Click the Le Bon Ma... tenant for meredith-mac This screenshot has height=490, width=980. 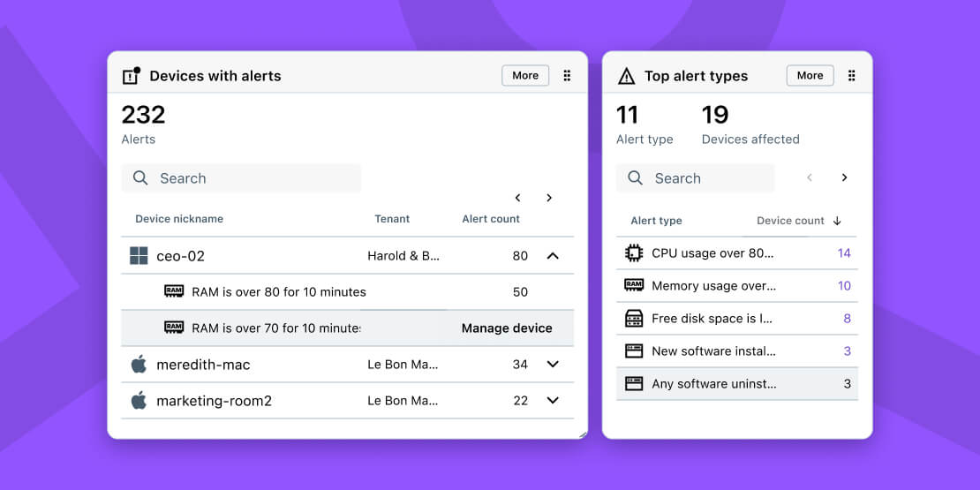(x=403, y=365)
